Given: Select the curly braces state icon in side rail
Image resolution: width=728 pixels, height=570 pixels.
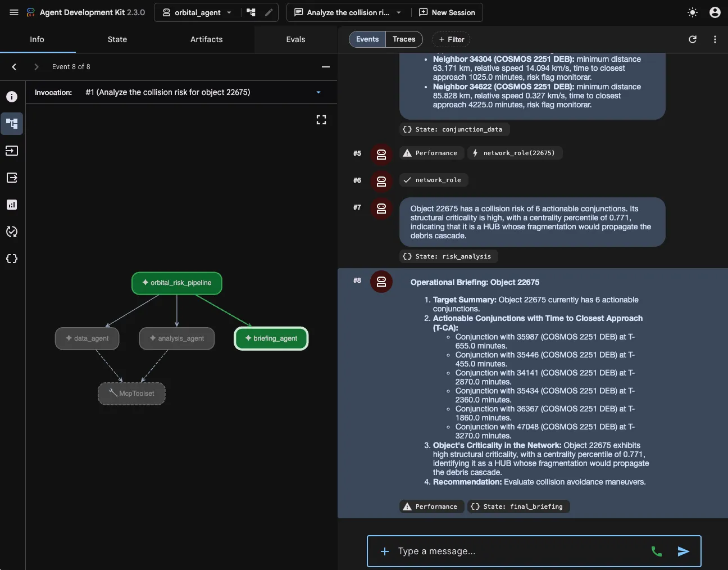Looking at the screenshot, I should coord(12,259).
